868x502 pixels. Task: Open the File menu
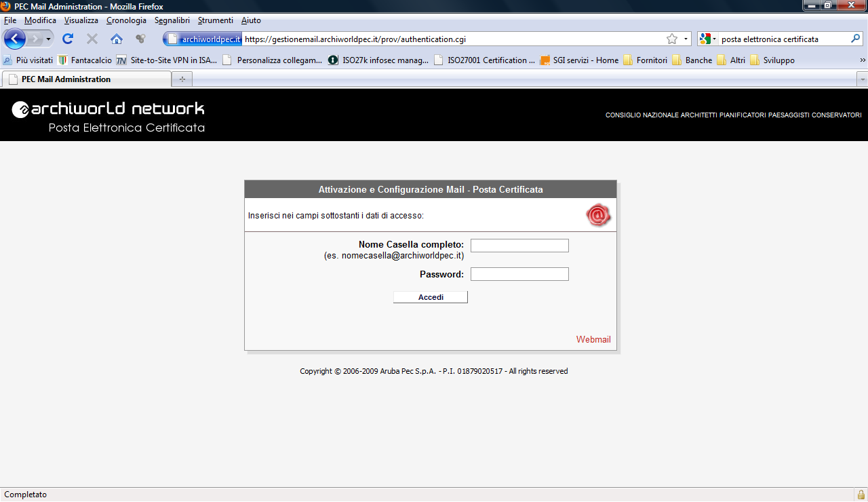point(10,20)
